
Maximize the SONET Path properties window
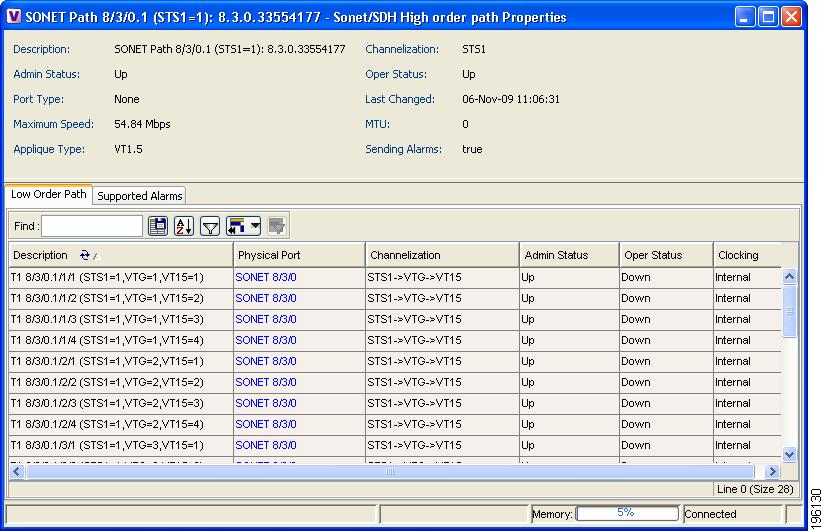pyautogui.click(x=767, y=17)
